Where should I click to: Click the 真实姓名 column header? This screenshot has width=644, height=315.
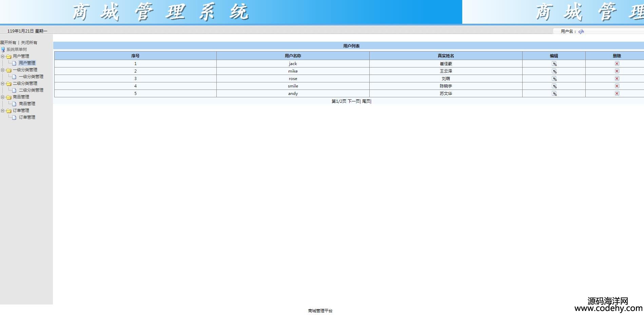point(446,56)
